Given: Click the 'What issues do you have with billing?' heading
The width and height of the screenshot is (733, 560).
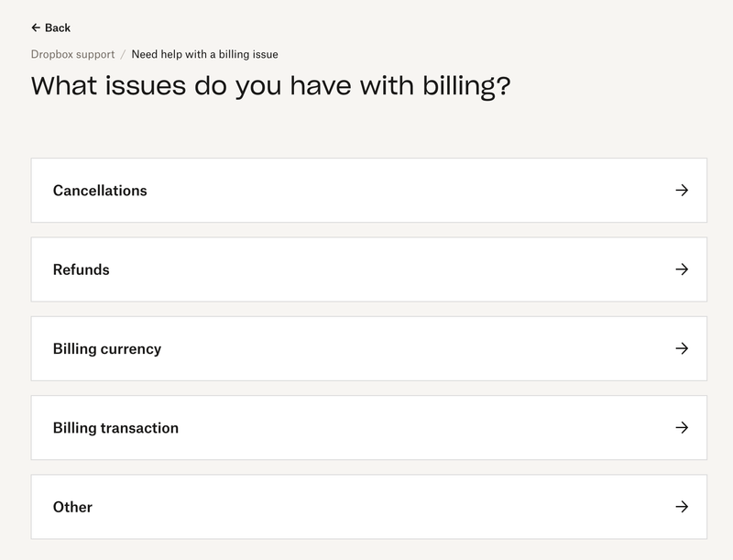Looking at the screenshot, I should pyautogui.click(x=271, y=85).
